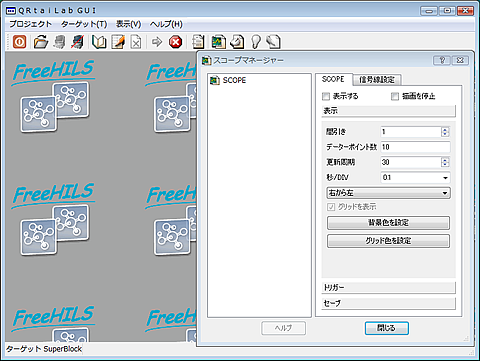
Task: Click the disconnect target icon with red slash
Action: [x=78, y=42]
